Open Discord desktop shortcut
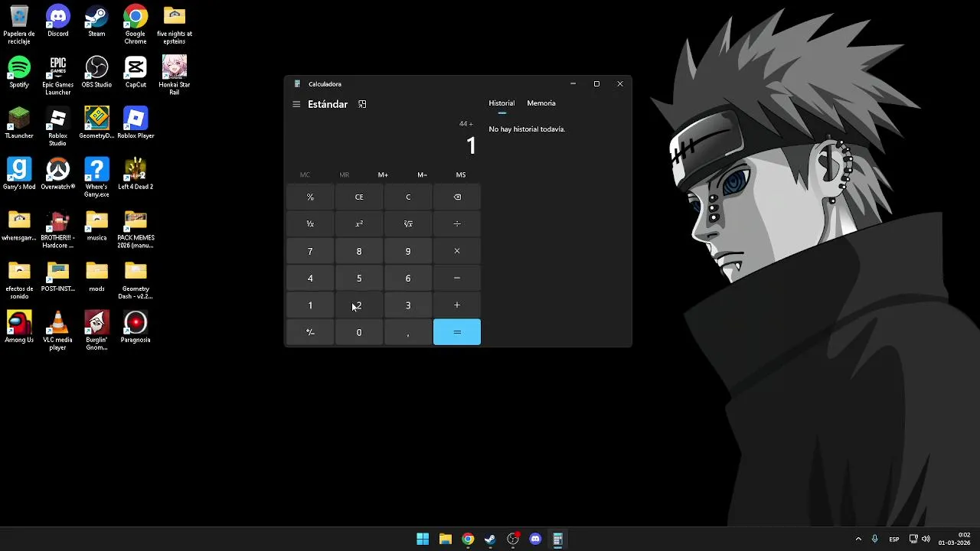This screenshot has width=980, height=551. pyautogui.click(x=57, y=21)
